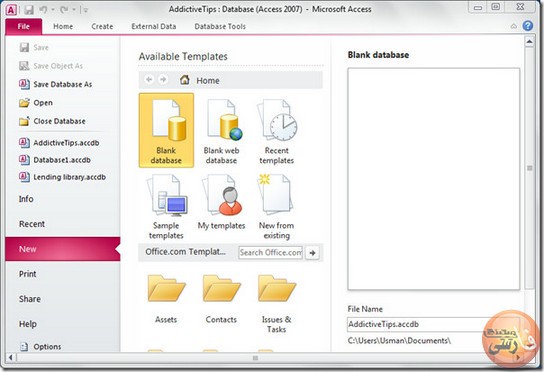Open recent file AddictiveTips.accdb
Viewport: 544px width, 372px height.
point(59,143)
